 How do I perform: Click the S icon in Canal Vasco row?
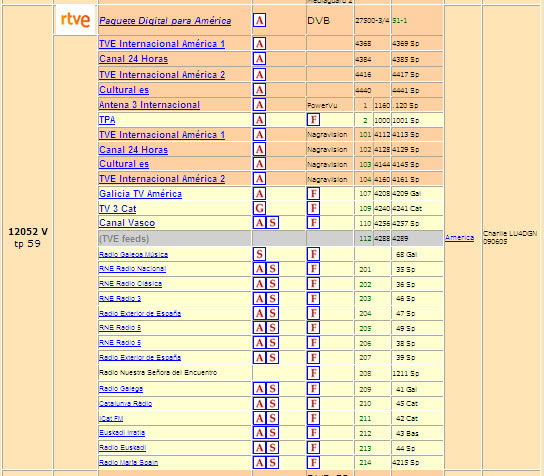tap(272, 223)
